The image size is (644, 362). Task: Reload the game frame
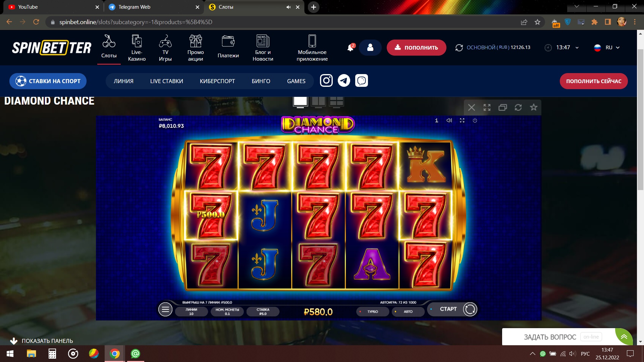[518, 107]
